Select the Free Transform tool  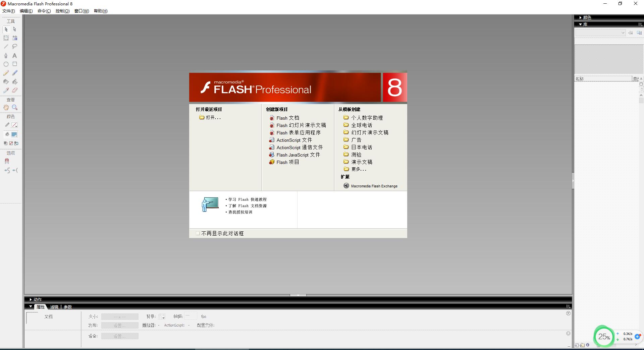point(6,38)
